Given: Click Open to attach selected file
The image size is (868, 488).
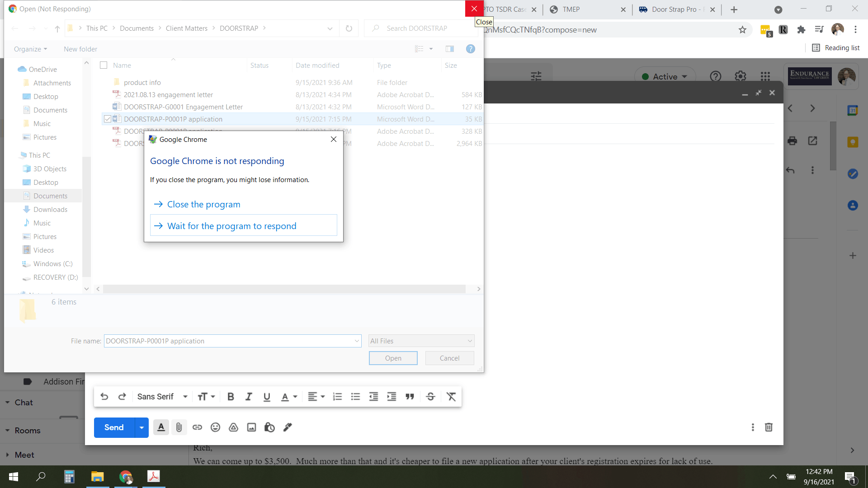Looking at the screenshot, I should click(x=393, y=358).
